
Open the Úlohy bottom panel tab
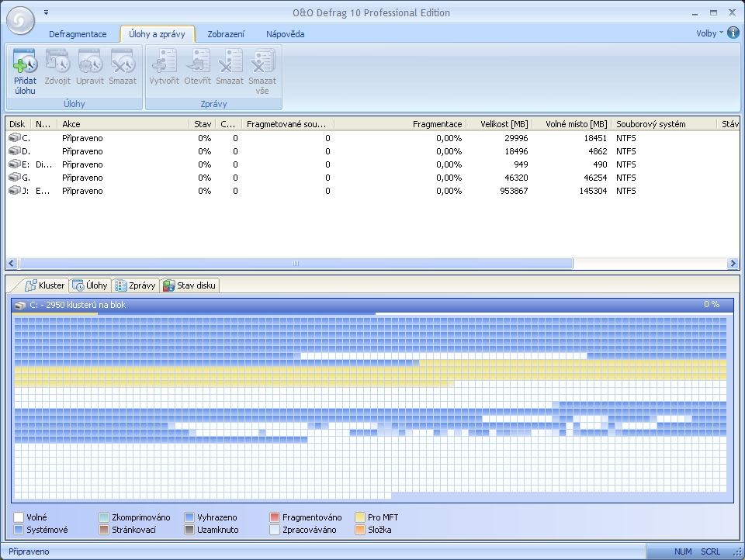[90, 285]
